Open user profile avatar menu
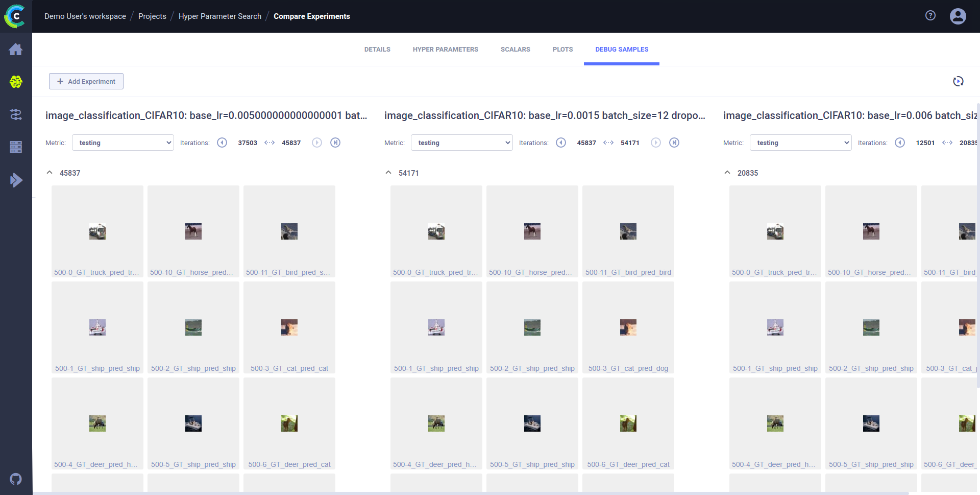This screenshot has height=495, width=980. pyautogui.click(x=958, y=16)
